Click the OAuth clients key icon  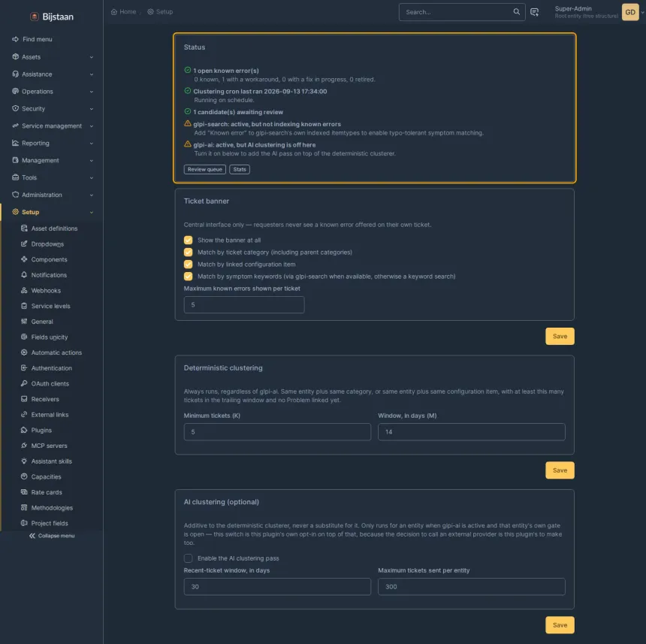24,383
